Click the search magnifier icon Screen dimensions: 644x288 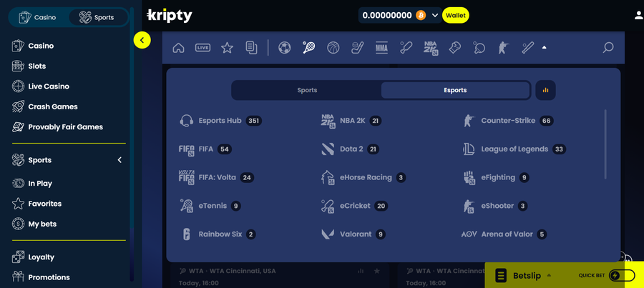(608, 48)
